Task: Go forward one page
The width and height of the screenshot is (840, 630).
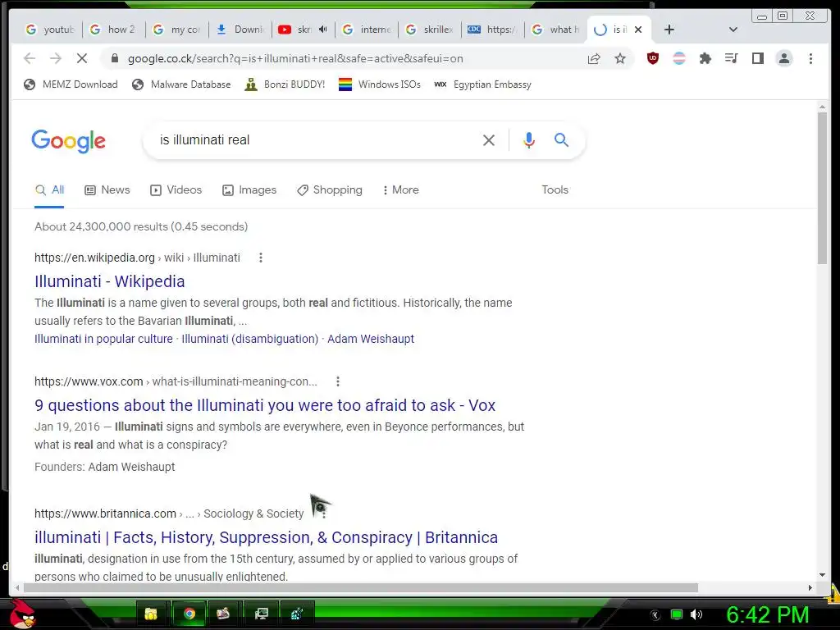Action: (56, 58)
